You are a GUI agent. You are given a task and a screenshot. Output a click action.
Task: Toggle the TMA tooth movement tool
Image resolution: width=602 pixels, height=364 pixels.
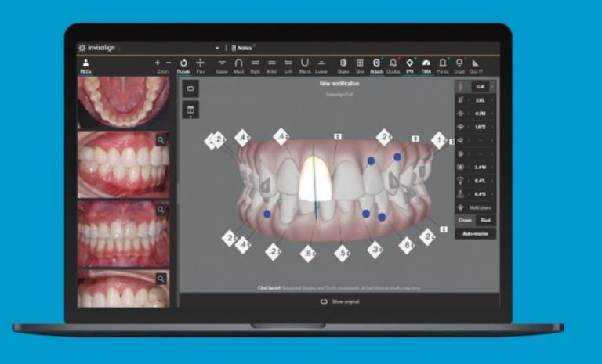click(x=426, y=66)
